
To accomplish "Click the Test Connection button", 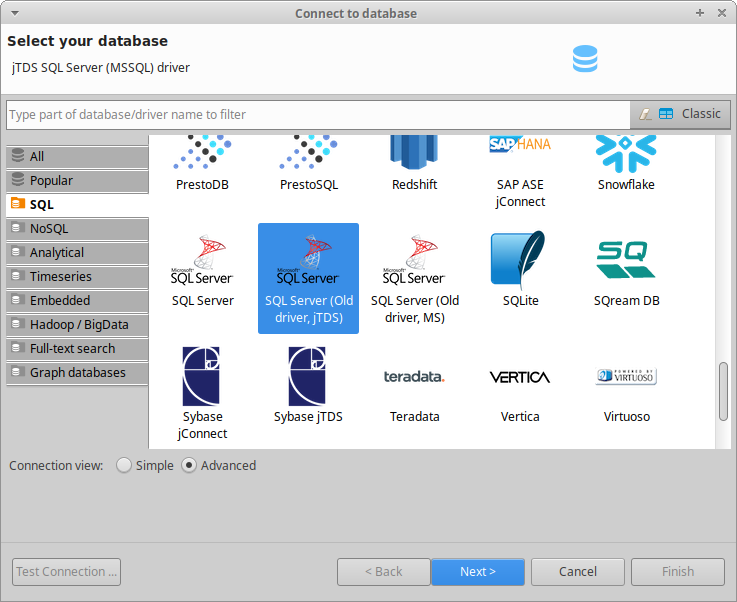I will [66, 572].
